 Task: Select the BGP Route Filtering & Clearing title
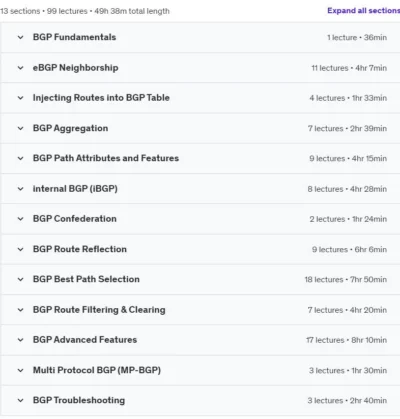pyautogui.click(x=99, y=310)
